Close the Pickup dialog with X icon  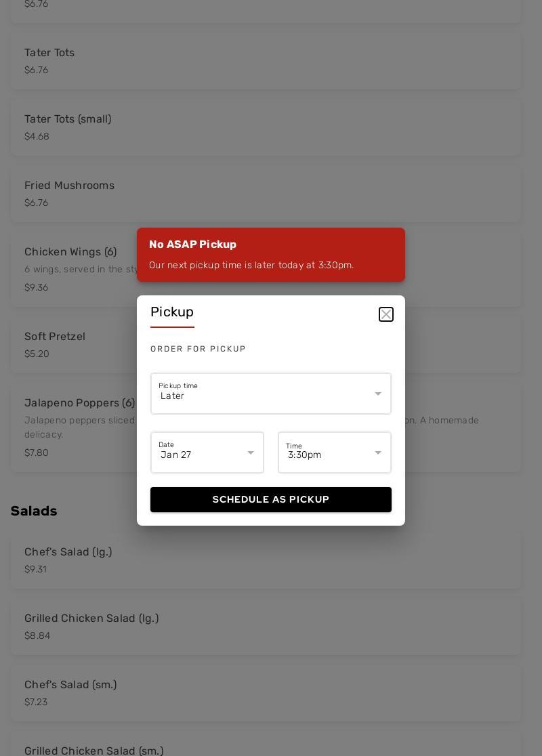click(386, 314)
